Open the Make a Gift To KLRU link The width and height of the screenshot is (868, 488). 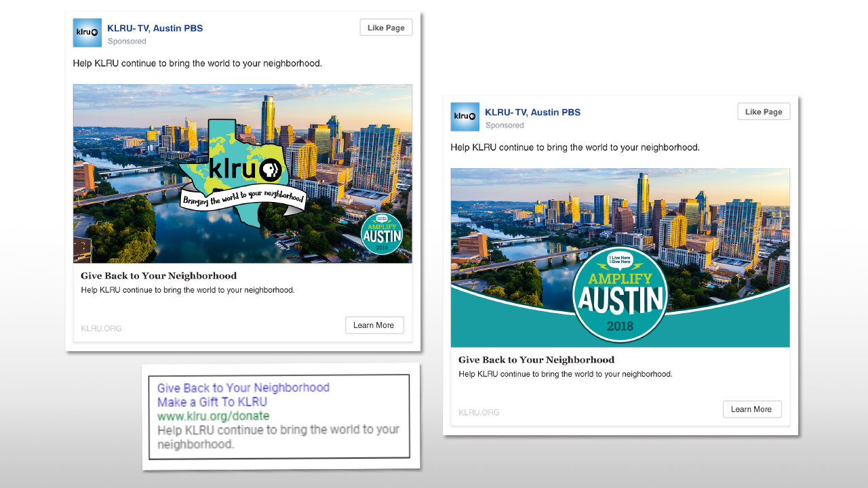tap(212, 402)
